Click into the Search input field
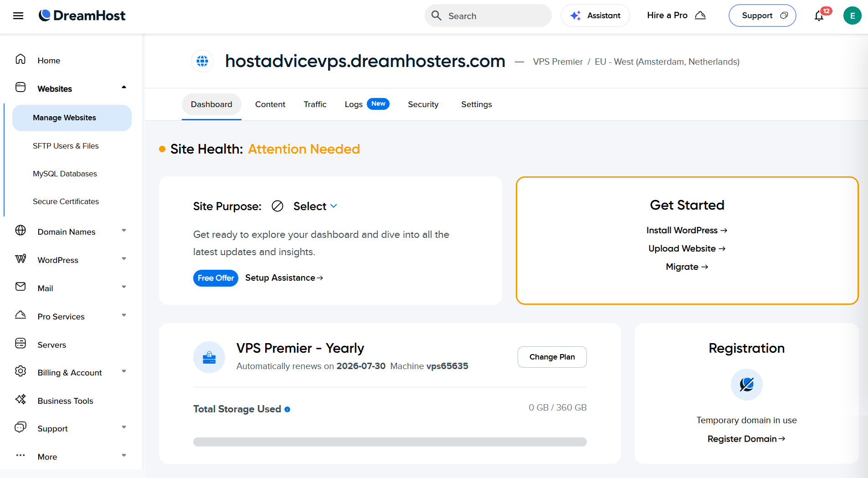This screenshot has height=478, width=868. pos(488,15)
